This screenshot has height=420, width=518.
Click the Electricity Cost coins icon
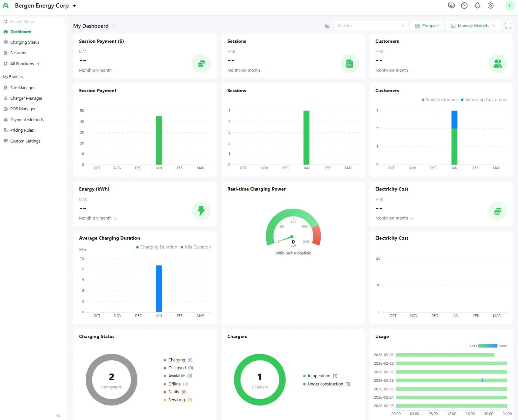(x=498, y=211)
